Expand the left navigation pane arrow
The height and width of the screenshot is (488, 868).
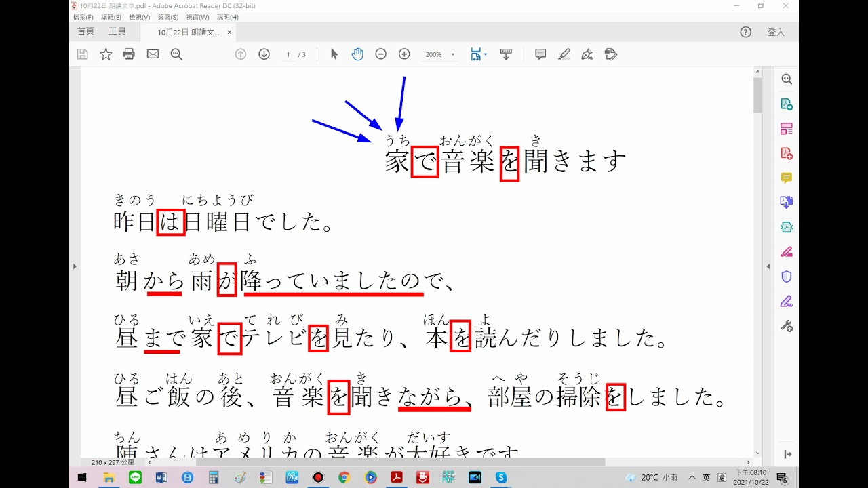click(x=75, y=266)
